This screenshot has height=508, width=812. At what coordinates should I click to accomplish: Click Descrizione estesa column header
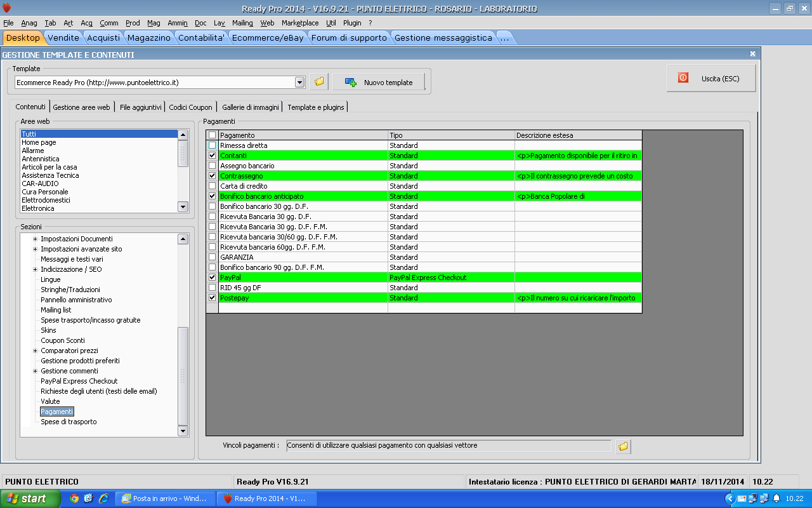tap(578, 135)
